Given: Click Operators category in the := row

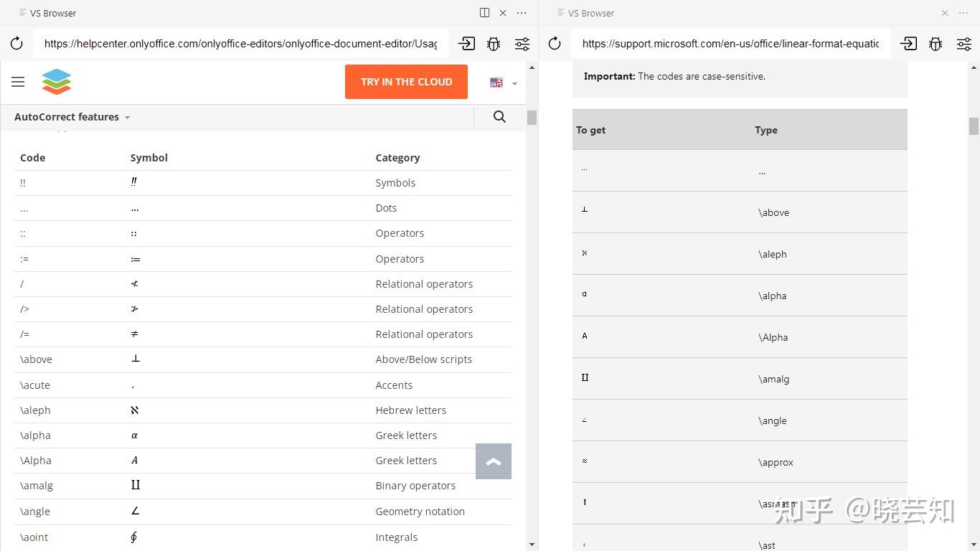Looking at the screenshot, I should point(400,259).
